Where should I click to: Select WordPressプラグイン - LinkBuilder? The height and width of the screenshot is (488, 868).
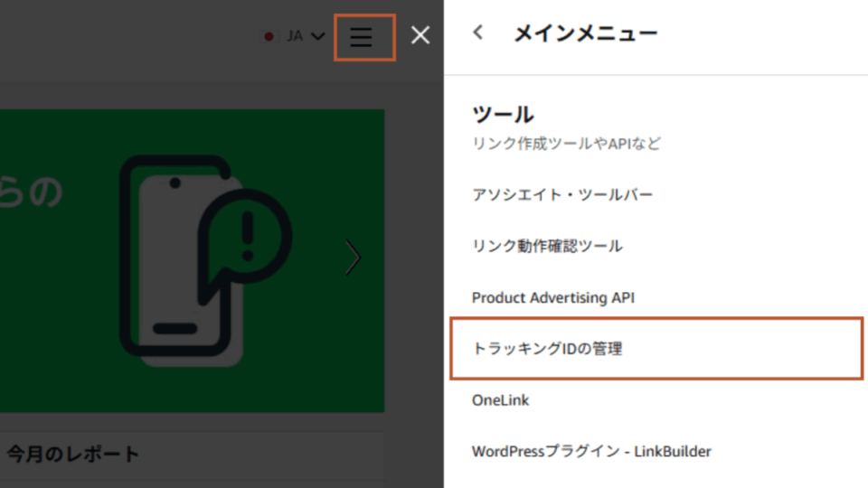coord(591,451)
